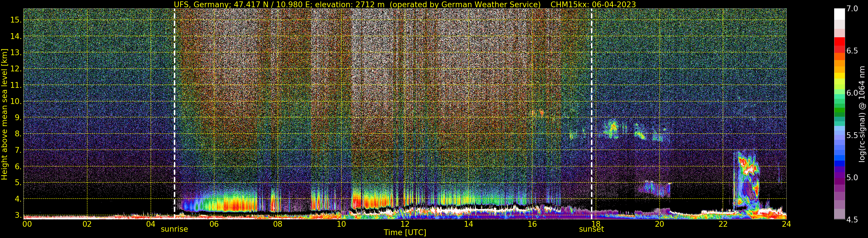This screenshot has height=238, width=868.
Task: Click the time axis tick 04
Action: 151,224
